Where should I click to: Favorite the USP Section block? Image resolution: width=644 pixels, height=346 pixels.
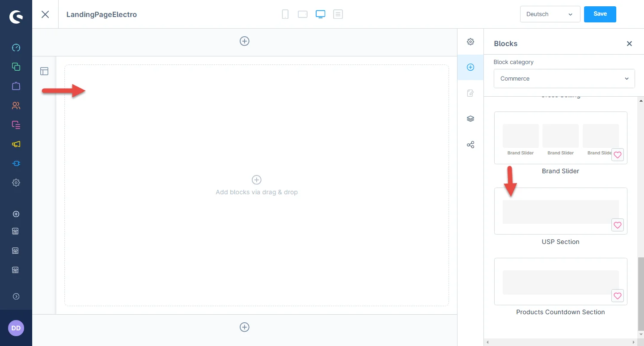click(617, 225)
